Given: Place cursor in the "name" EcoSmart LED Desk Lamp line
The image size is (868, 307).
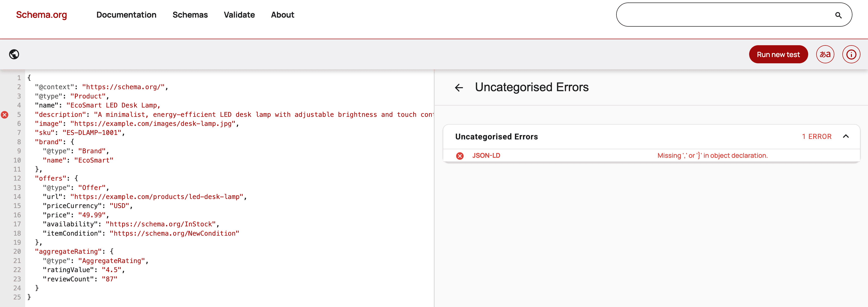Looking at the screenshot, I should (x=98, y=106).
